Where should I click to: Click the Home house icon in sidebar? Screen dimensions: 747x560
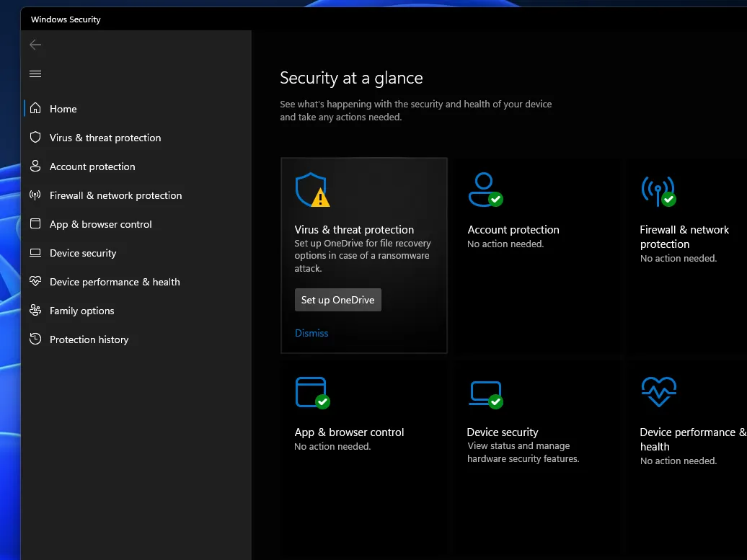click(x=35, y=109)
